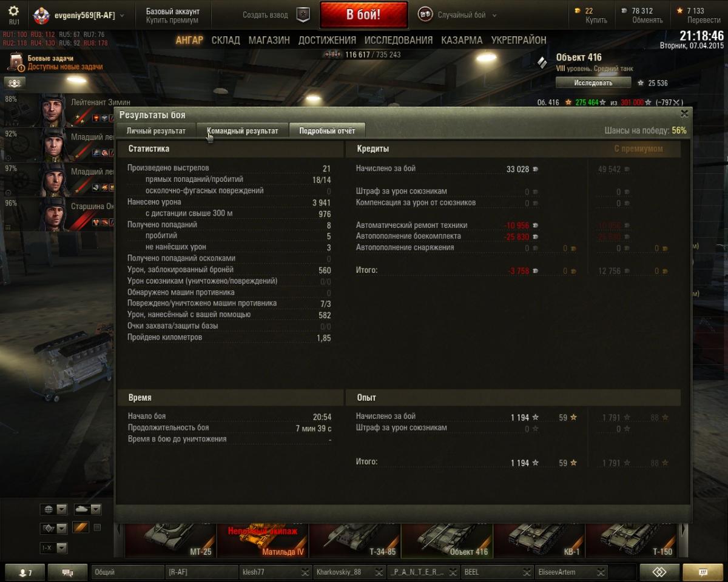This screenshot has height=582, width=728.
Task: Close the EliseevArtem chat tab
Action: point(601,572)
